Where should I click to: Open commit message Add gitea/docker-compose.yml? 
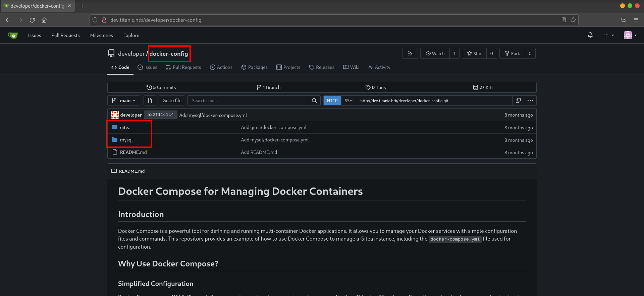pyautogui.click(x=274, y=127)
